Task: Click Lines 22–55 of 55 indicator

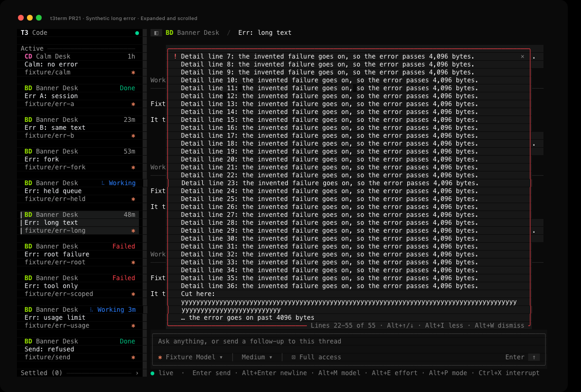Action: coord(343,326)
